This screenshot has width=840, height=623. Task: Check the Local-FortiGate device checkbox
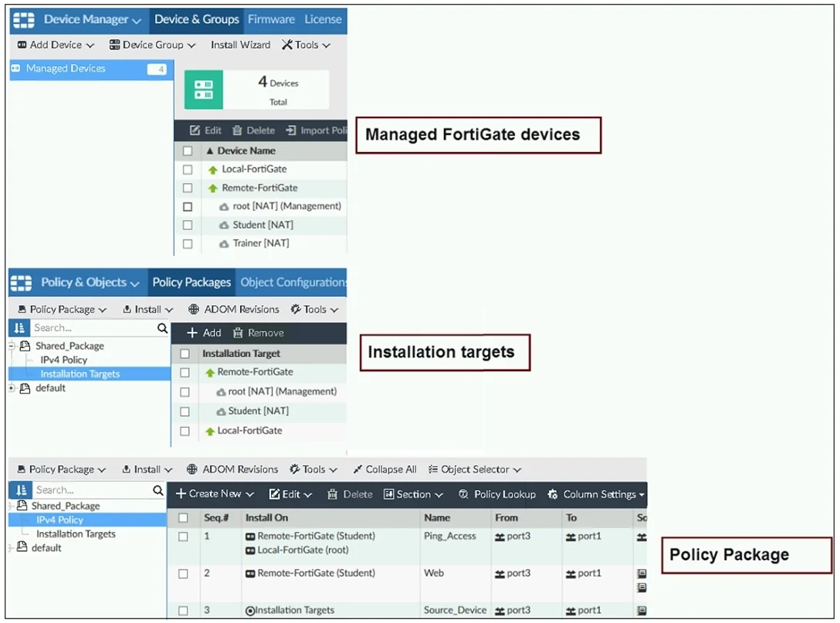click(188, 169)
